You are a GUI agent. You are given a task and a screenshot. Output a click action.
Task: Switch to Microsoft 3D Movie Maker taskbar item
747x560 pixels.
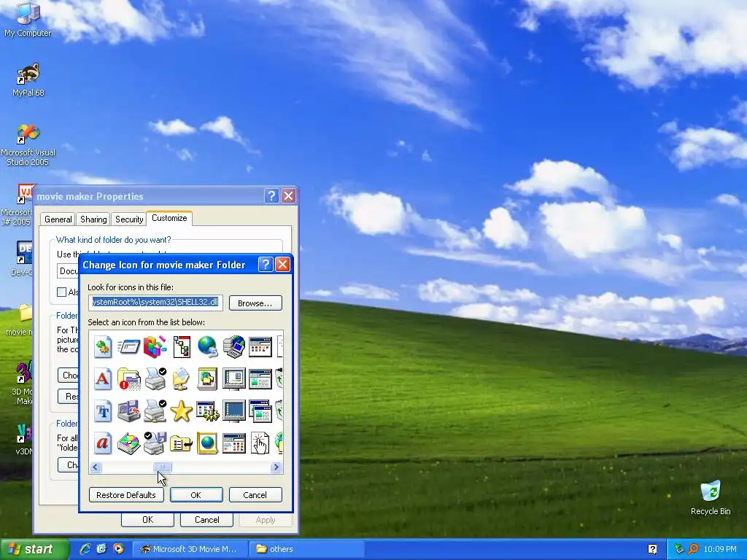tap(190, 549)
